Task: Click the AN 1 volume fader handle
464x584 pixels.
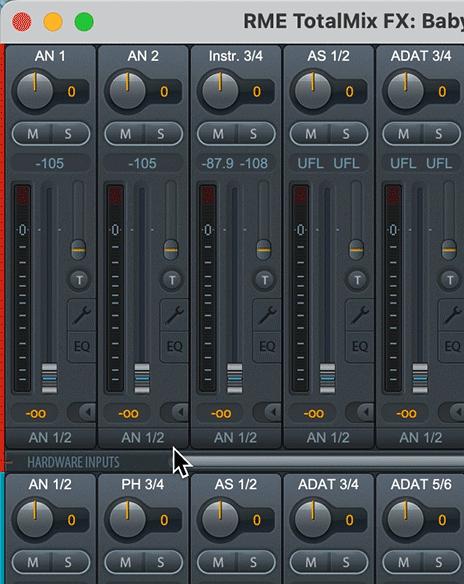Action: click(x=49, y=378)
